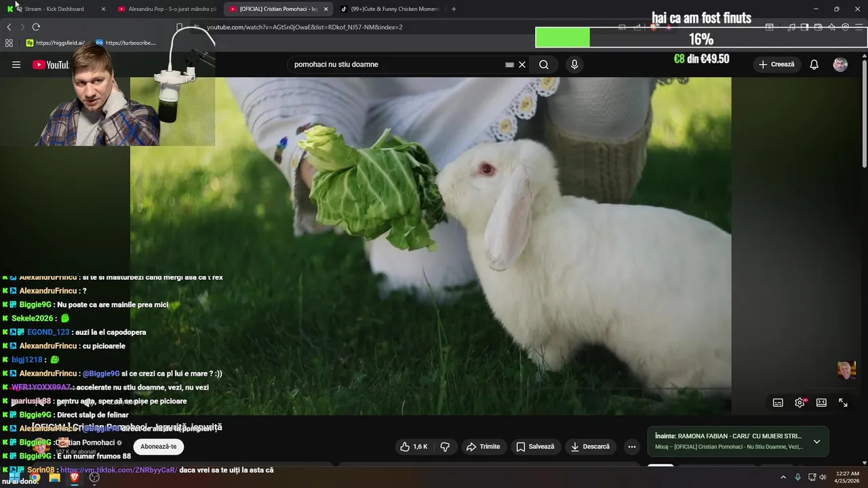868x488 pixels.
Task: Open more actions three-dot menu
Action: pos(632,447)
